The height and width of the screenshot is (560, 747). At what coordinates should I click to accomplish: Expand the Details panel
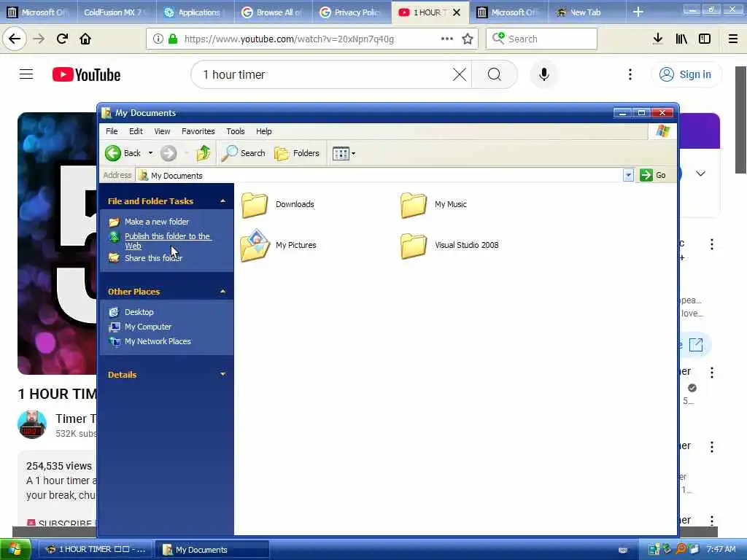222,375
